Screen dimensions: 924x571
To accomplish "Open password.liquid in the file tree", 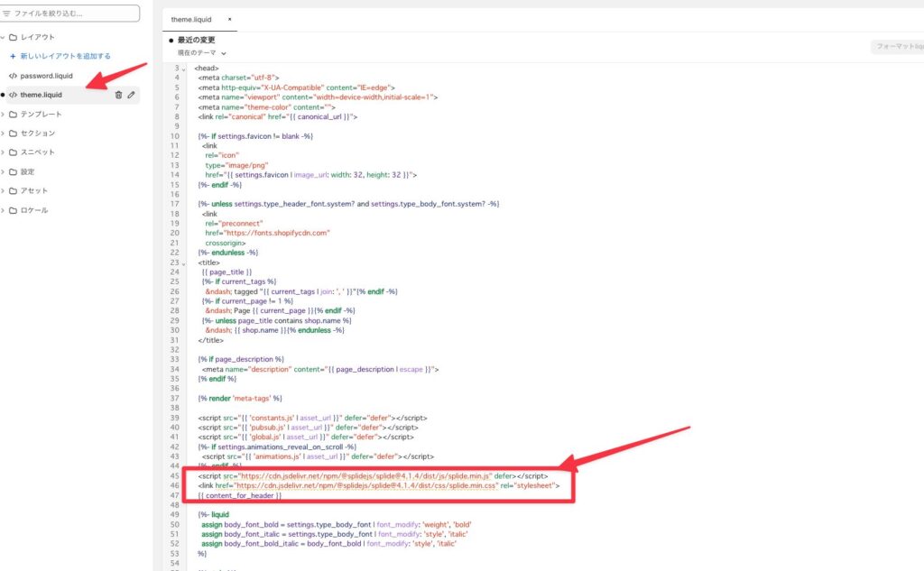I will click(x=47, y=76).
